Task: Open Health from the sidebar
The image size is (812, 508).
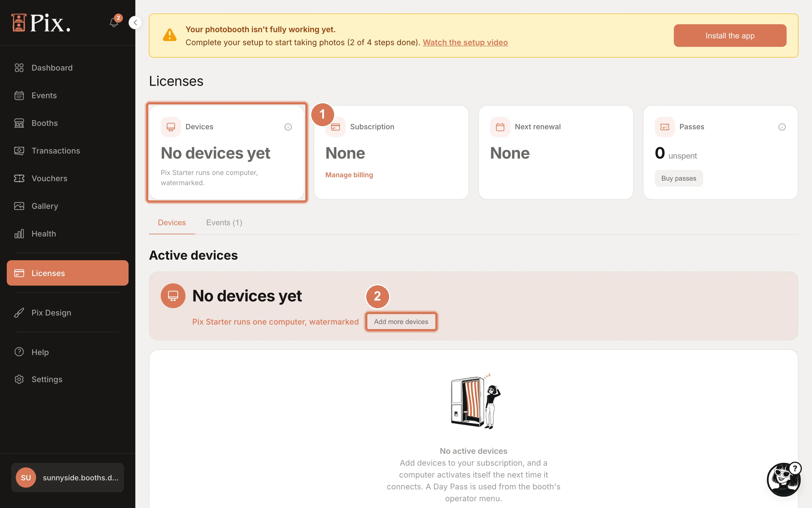Action: [67, 233]
